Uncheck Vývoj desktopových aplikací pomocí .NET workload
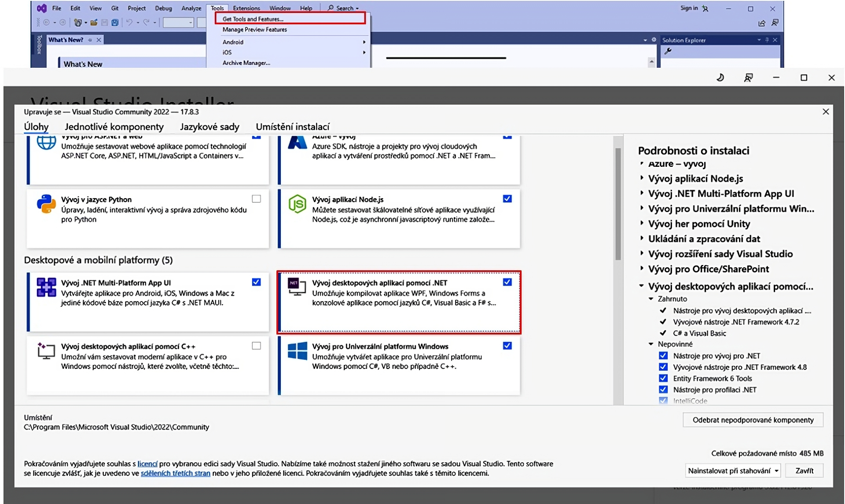 pyautogui.click(x=507, y=282)
